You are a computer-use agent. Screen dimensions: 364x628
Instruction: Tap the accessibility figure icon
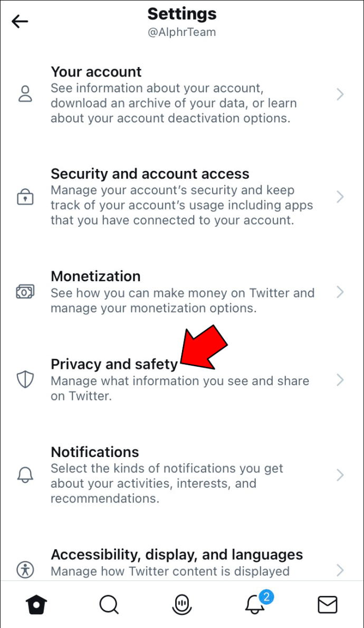(25, 569)
